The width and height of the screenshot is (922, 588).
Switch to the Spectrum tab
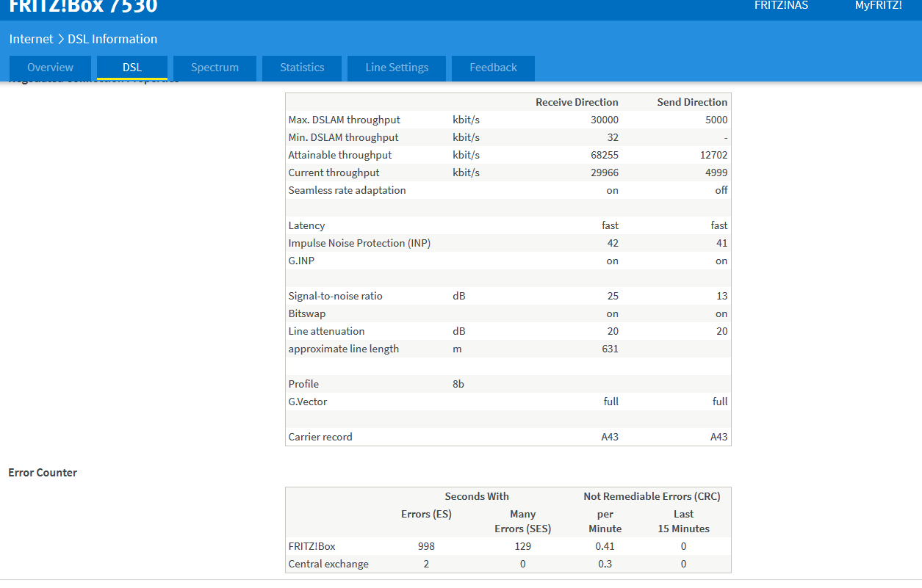[215, 68]
